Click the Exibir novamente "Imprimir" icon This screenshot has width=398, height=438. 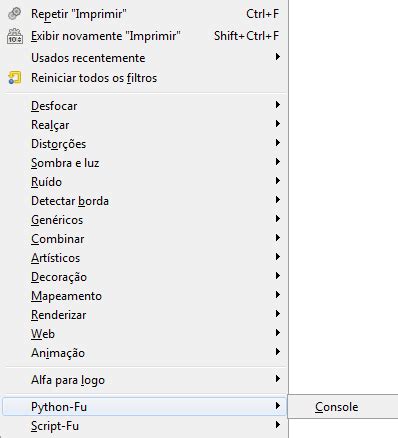click(x=15, y=36)
